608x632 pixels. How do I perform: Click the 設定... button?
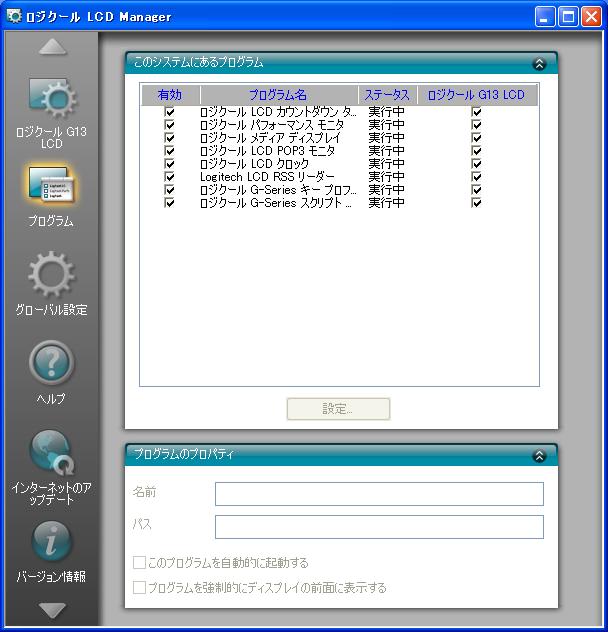pyautogui.click(x=338, y=409)
